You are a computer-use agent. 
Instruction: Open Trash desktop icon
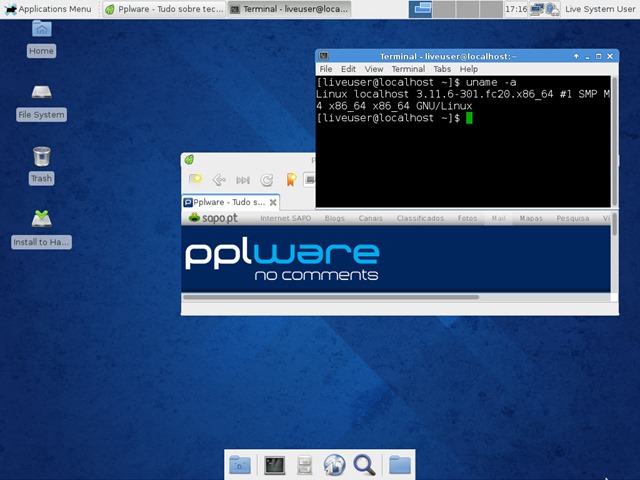click(x=42, y=167)
